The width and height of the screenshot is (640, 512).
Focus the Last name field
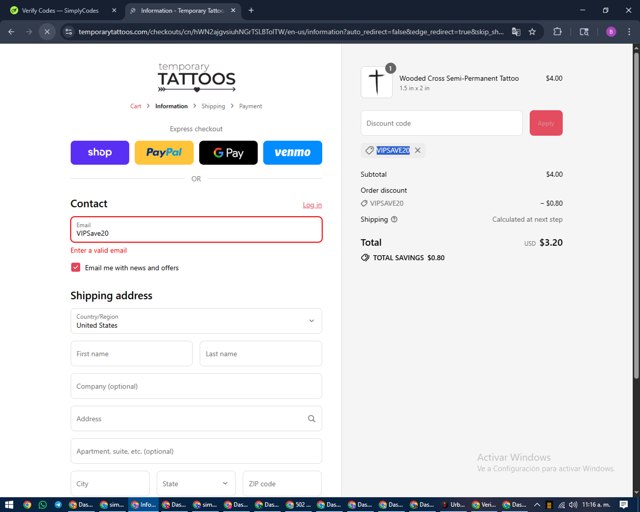(x=261, y=354)
